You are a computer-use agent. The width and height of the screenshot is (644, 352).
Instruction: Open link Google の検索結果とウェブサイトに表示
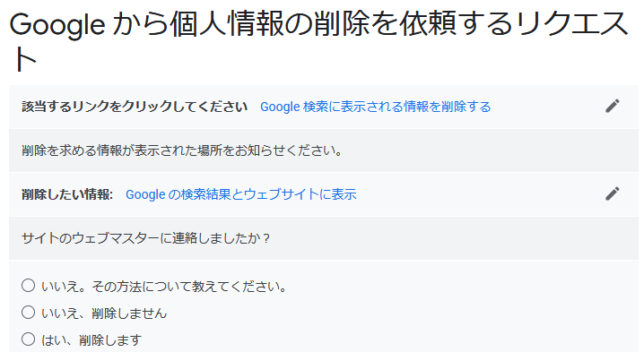[241, 194]
